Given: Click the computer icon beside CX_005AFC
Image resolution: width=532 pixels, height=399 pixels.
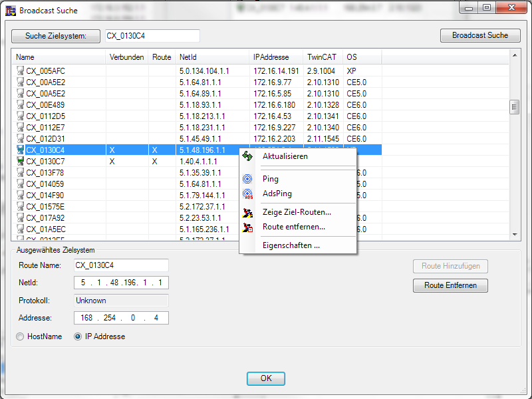Looking at the screenshot, I should 21,71.
